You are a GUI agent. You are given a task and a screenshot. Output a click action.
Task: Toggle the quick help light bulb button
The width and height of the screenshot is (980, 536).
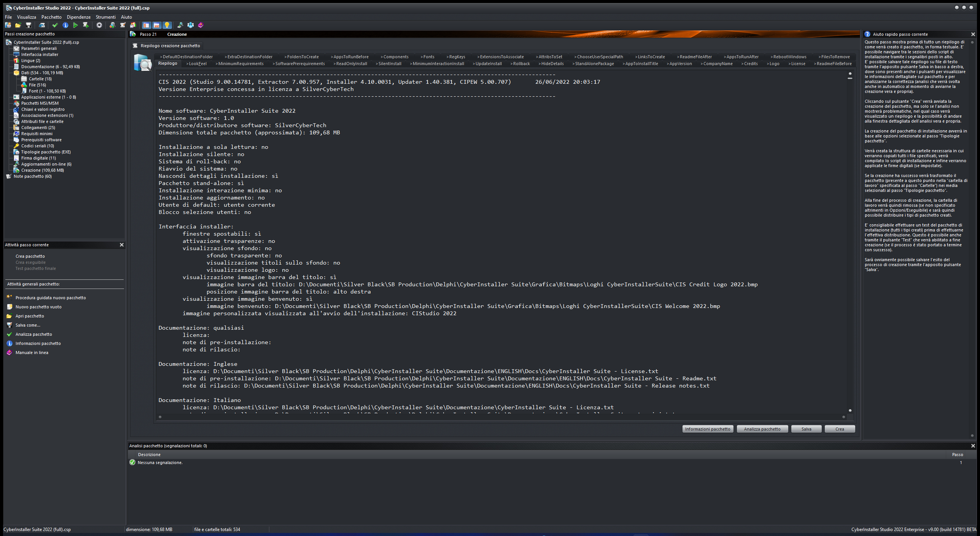pos(167,25)
